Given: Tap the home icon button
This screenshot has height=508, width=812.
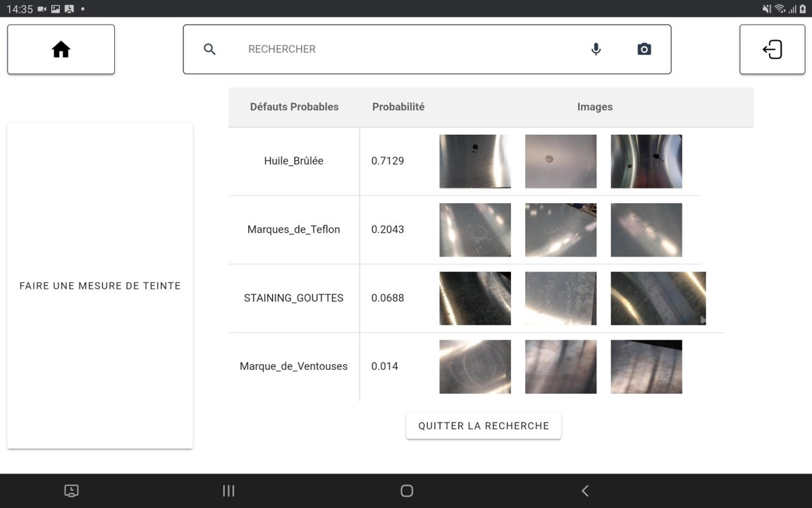Looking at the screenshot, I should pos(61,49).
